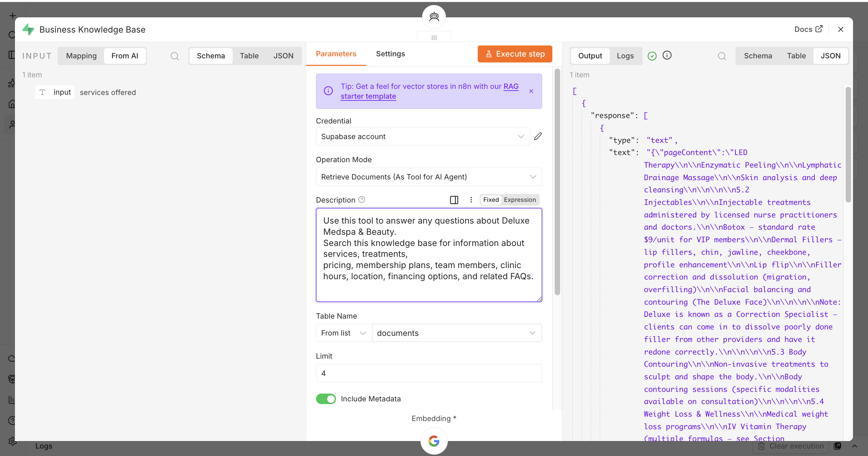The width and height of the screenshot is (868, 456).
Task: Search the output panel data
Action: [722, 56]
